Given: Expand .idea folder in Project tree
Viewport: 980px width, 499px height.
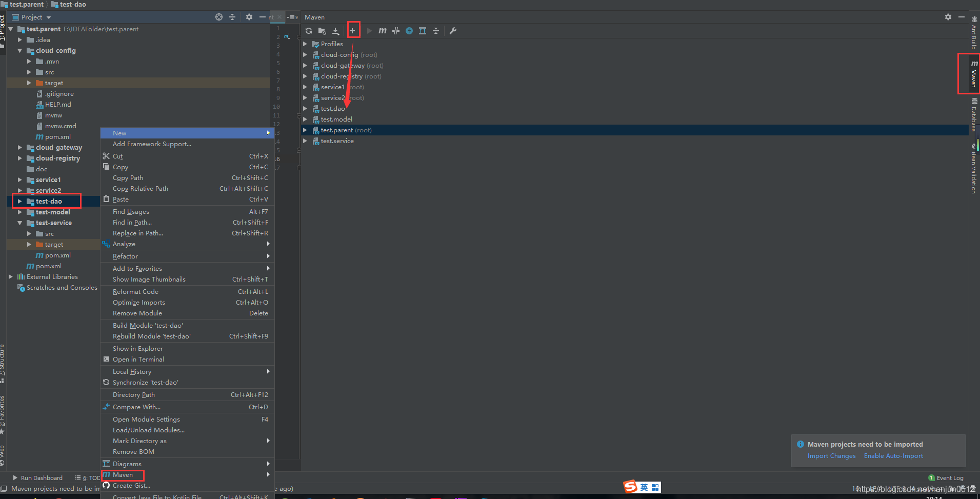Looking at the screenshot, I should pos(20,40).
